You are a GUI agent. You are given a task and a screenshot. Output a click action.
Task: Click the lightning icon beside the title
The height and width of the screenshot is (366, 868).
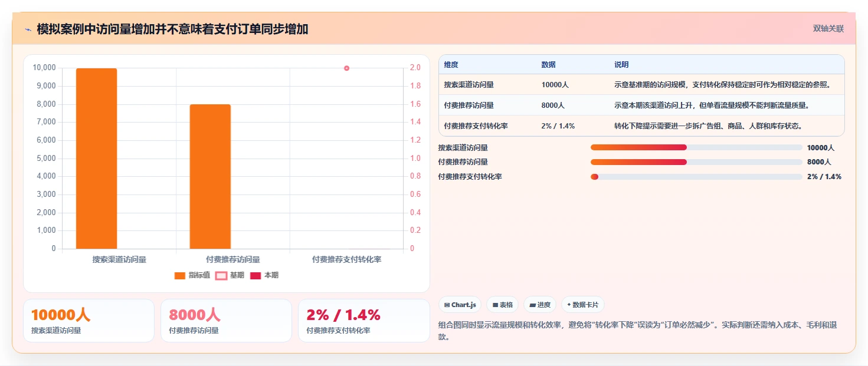tap(28, 29)
